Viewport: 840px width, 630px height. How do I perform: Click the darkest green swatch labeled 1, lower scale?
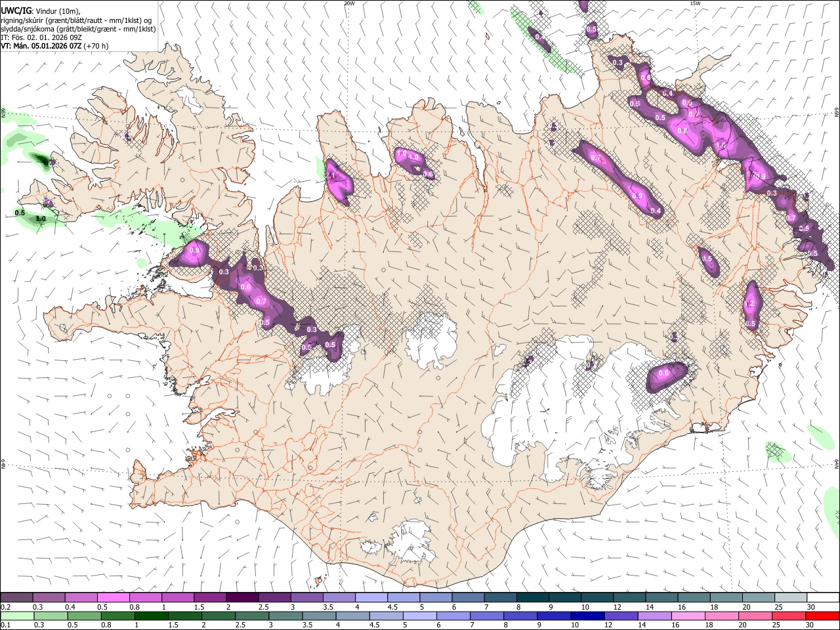point(151,616)
